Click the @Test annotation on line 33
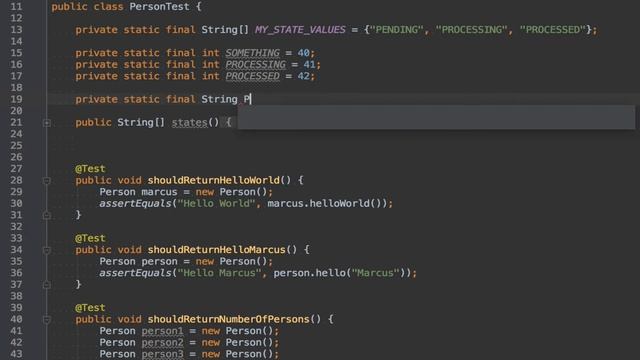The image size is (640, 360). (90, 238)
